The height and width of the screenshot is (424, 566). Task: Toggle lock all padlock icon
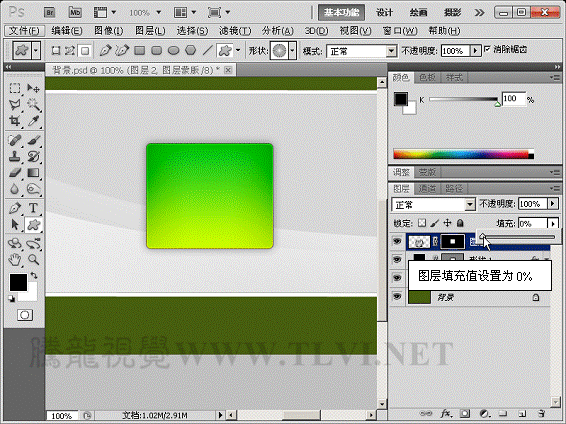(x=460, y=223)
